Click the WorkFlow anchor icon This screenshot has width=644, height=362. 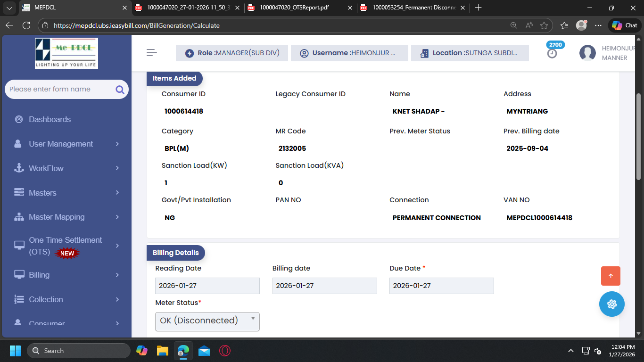(19, 168)
